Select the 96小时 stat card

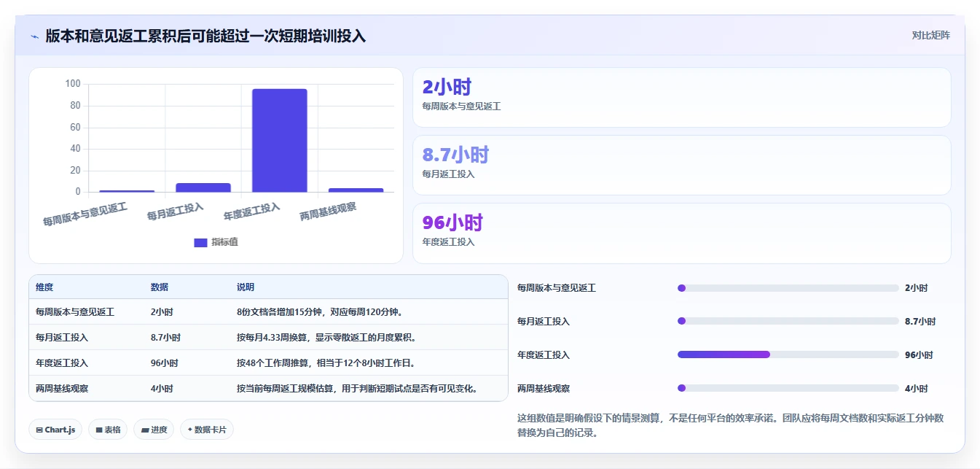coord(681,233)
